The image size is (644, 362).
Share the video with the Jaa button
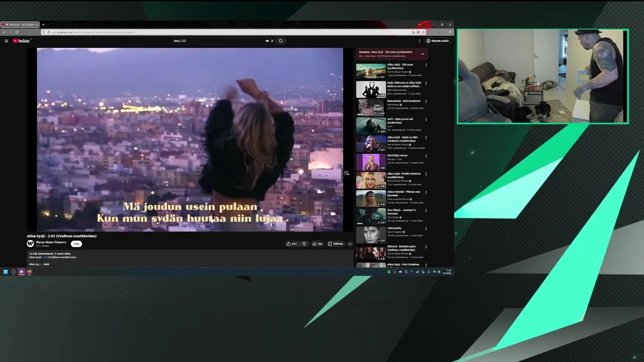[x=317, y=244]
